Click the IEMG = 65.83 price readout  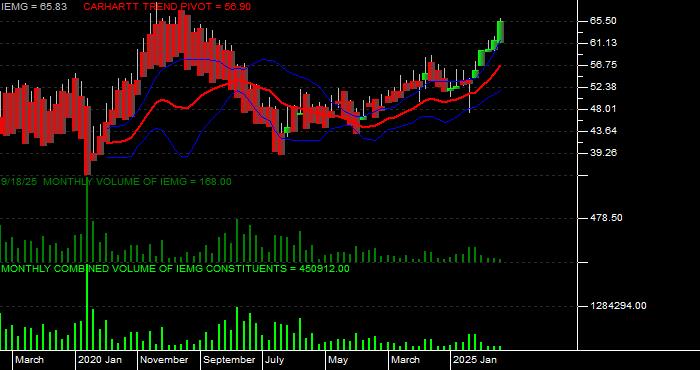click(33, 7)
